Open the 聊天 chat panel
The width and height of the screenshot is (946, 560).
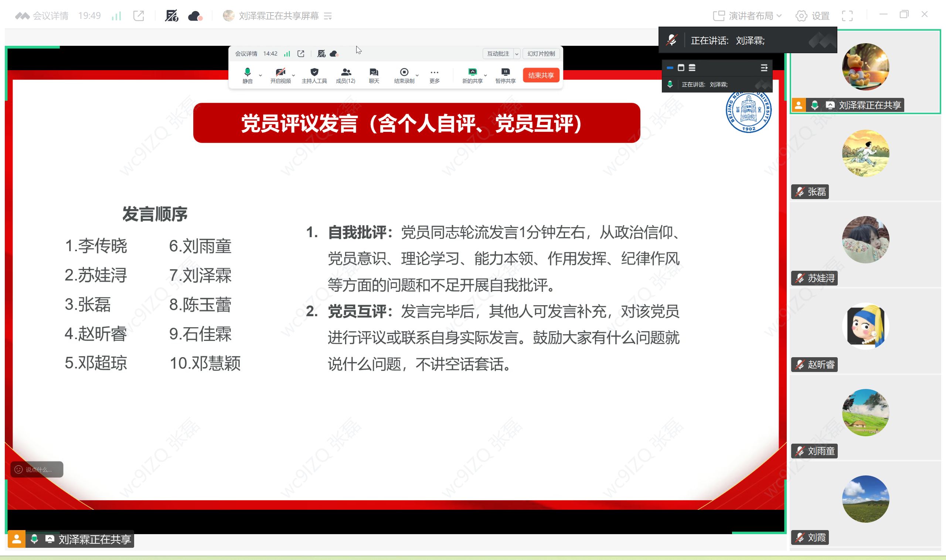pos(374,75)
